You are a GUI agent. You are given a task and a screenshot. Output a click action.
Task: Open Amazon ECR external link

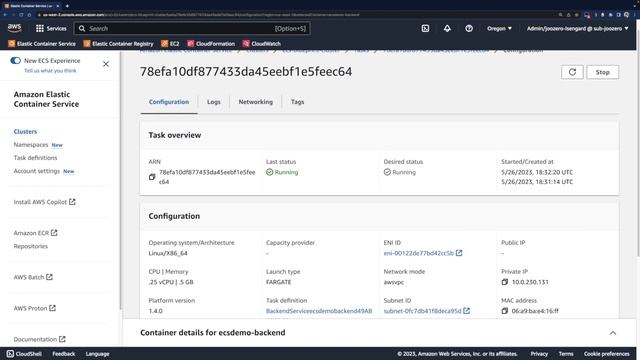[36, 233]
